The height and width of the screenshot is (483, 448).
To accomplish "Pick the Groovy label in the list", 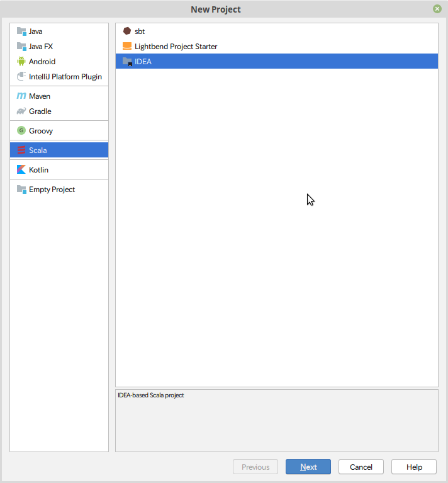I will [41, 131].
